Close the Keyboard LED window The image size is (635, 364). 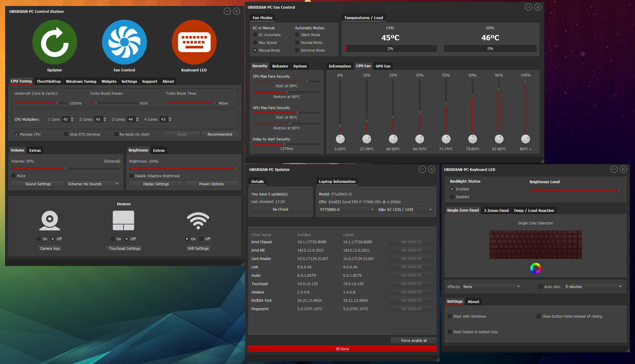(623, 169)
